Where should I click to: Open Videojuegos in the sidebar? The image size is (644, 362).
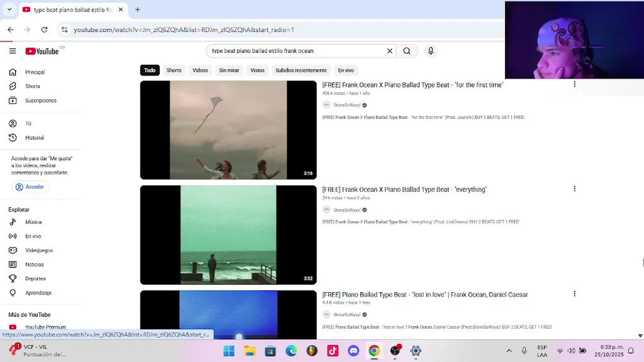coord(40,250)
